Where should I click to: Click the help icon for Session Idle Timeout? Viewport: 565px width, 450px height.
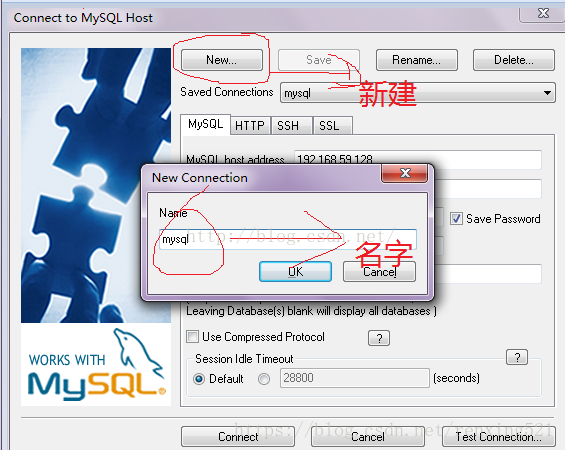(517, 357)
